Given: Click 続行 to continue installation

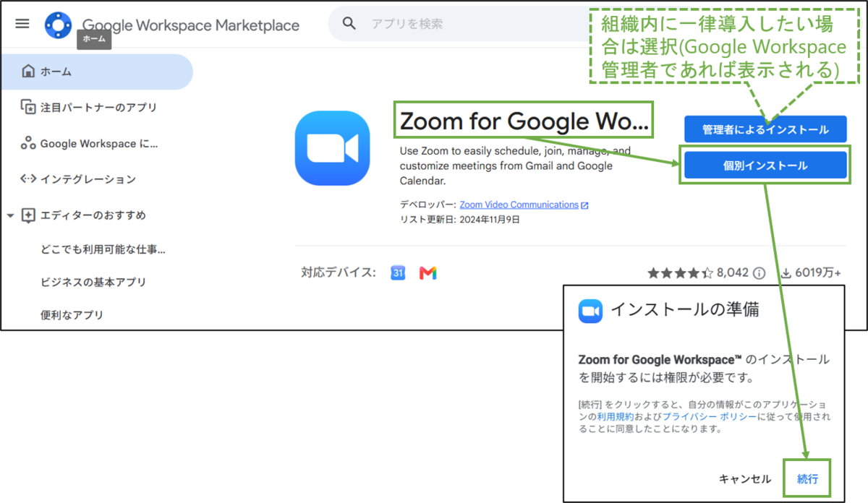Looking at the screenshot, I should click(807, 478).
